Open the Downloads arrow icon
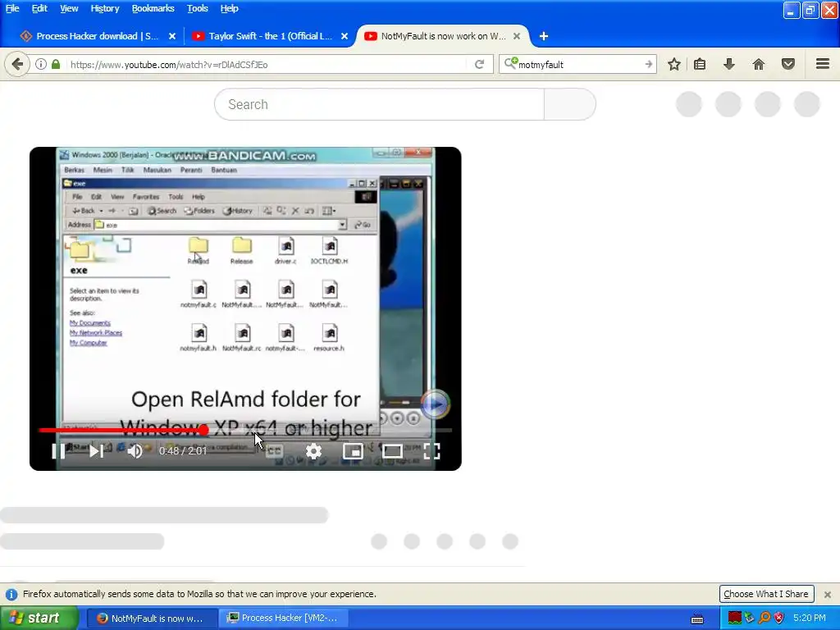This screenshot has height=630, width=840. tap(728, 64)
